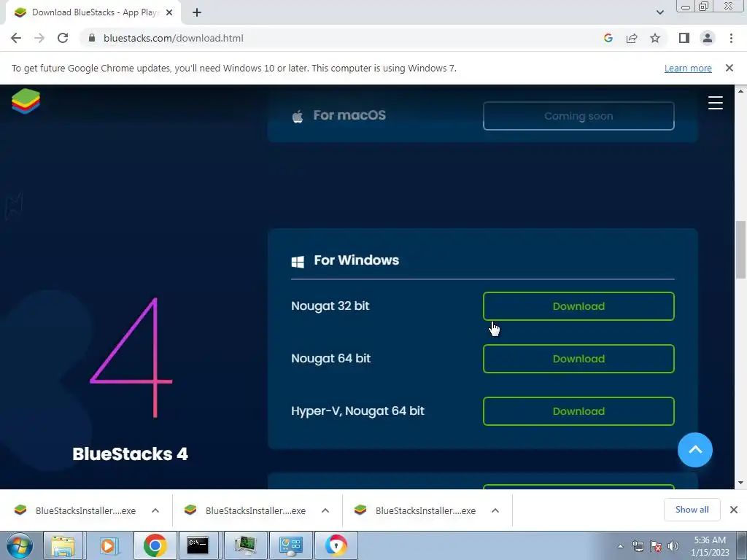The height and width of the screenshot is (560, 747).
Task: Click the Windows logo beside For Windows
Action: [x=298, y=262]
